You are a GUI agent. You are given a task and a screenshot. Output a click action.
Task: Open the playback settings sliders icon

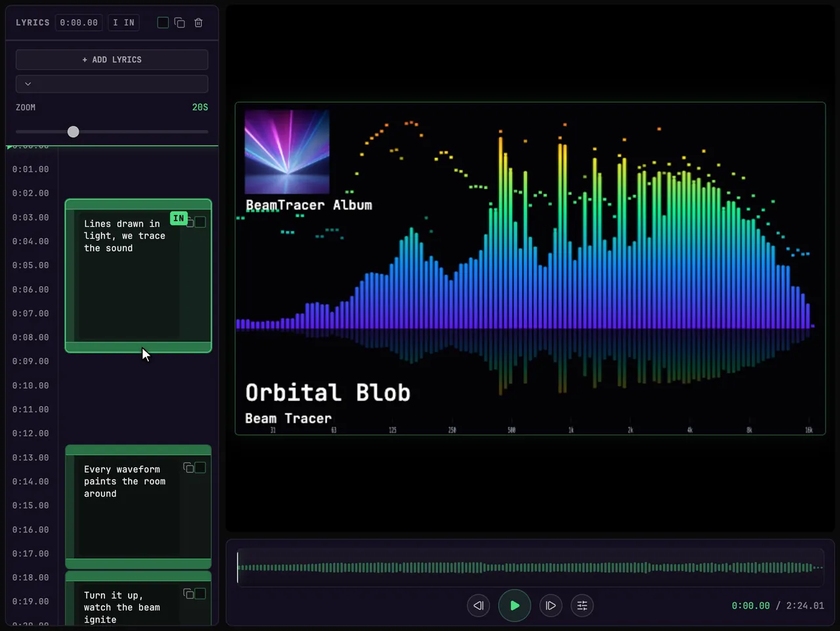click(582, 605)
